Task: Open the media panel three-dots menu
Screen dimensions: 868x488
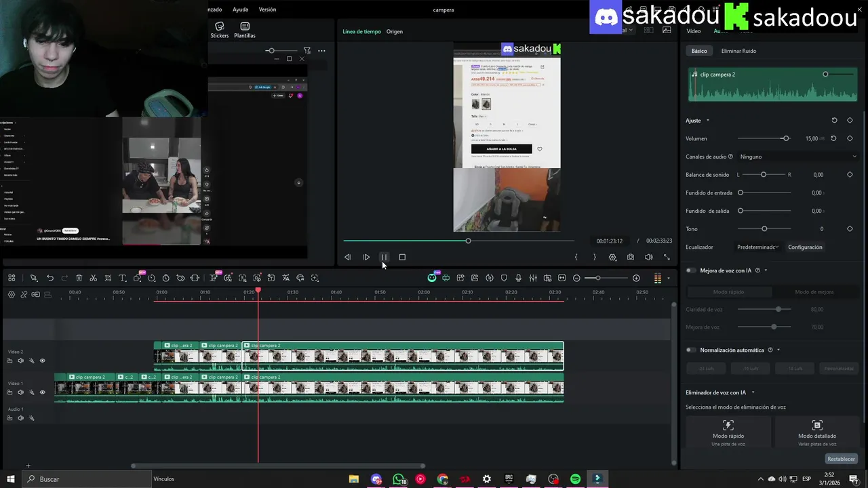Action: tap(321, 50)
